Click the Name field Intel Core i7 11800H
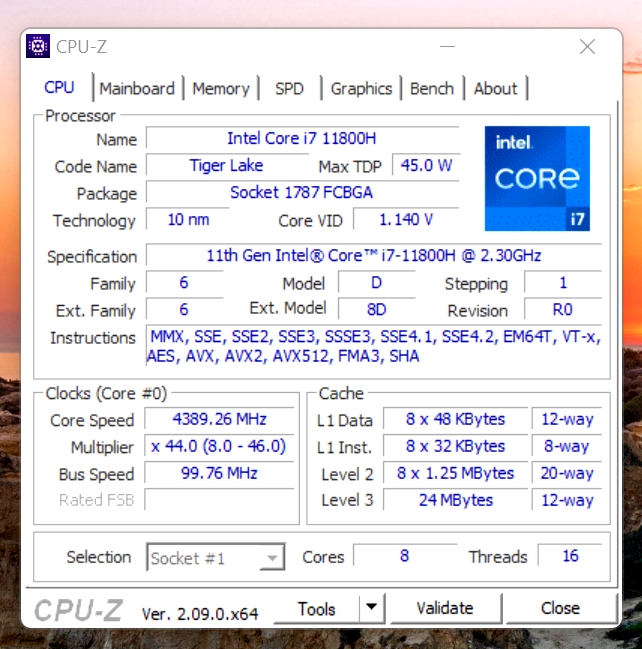This screenshot has width=642, height=649. (x=302, y=138)
